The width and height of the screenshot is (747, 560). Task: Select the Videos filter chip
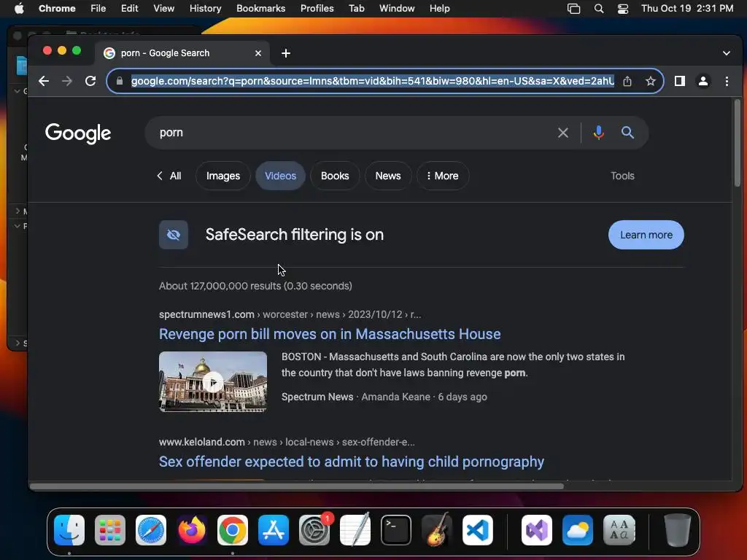coord(281,176)
